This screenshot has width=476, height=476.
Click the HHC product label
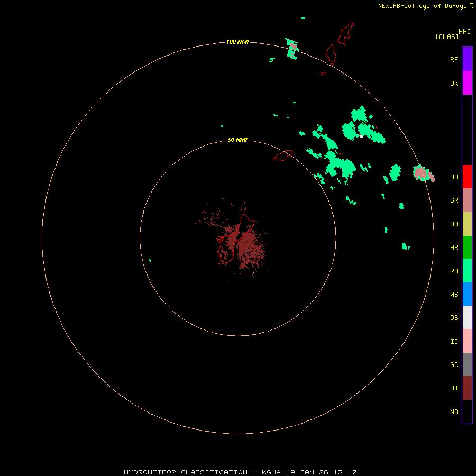coord(465,32)
